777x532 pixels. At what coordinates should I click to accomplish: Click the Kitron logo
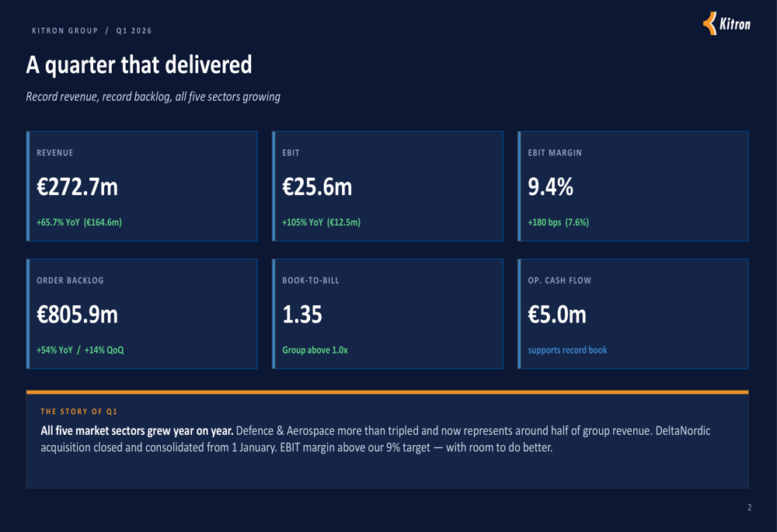(x=727, y=24)
